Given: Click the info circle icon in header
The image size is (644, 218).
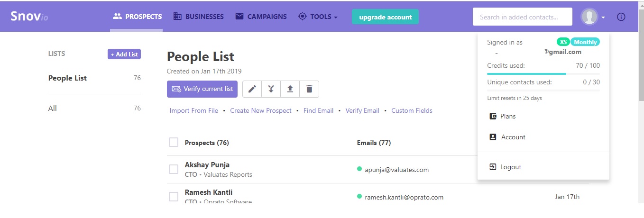Looking at the screenshot, I should click(x=621, y=17).
